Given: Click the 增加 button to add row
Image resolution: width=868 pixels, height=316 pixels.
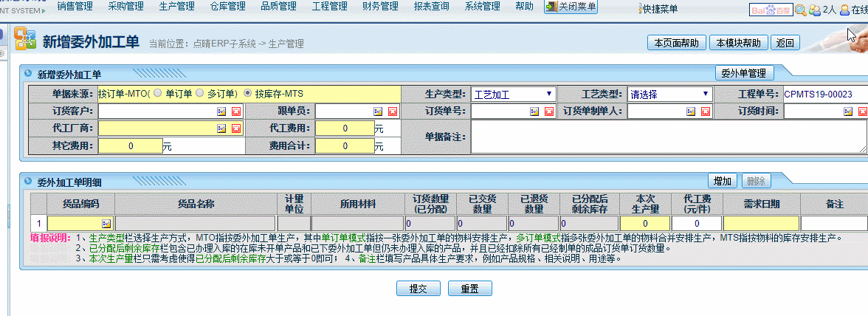Looking at the screenshot, I should coord(723,181).
